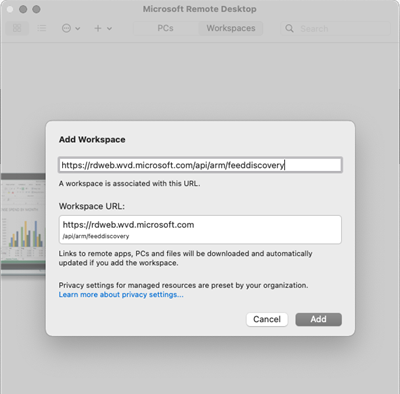Click the close window button

[x=10, y=9]
